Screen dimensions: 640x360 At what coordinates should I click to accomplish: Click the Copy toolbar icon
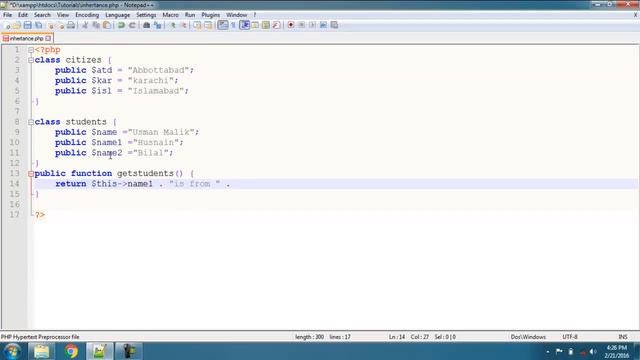click(x=96, y=25)
